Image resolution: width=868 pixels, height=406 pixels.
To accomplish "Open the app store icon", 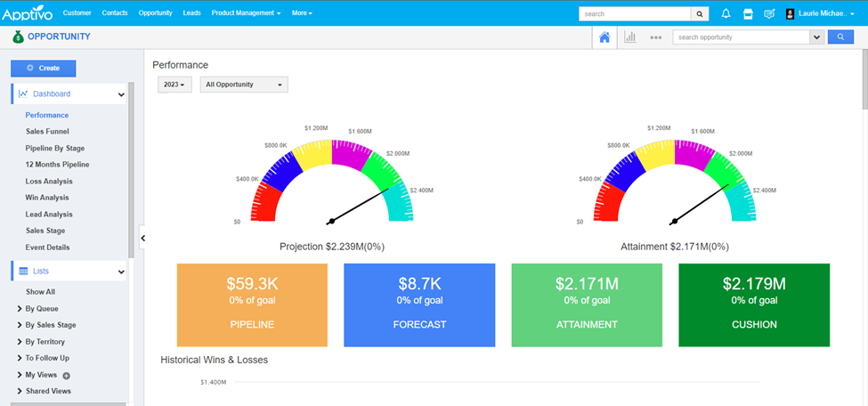I will [x=748, y=13].
